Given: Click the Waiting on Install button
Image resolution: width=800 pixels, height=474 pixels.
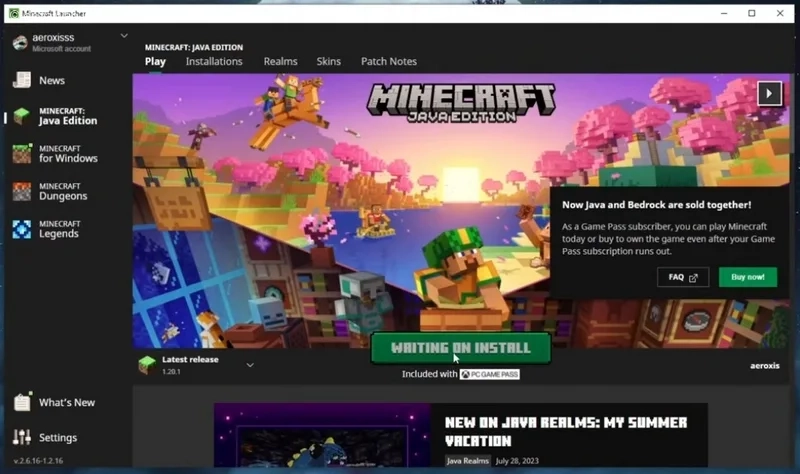Looking at the screenshot, I should tap(461, 348).
